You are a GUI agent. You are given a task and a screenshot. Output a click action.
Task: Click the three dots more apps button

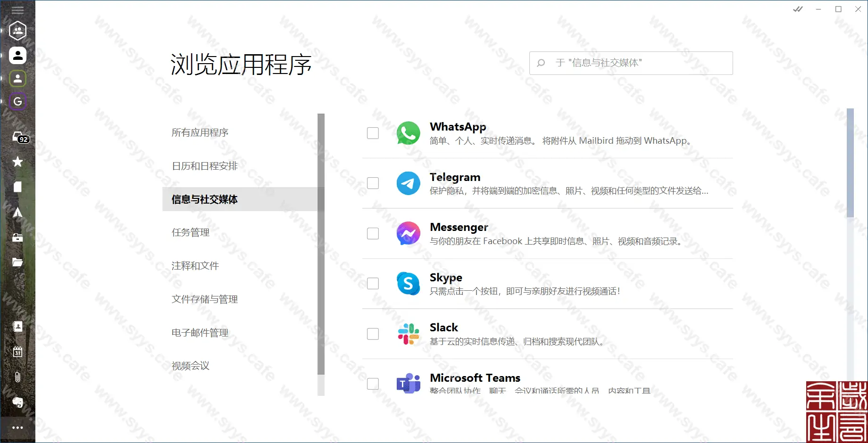pos(17,427)
